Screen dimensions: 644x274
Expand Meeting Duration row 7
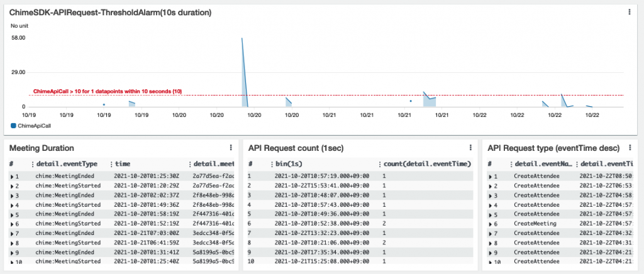[12, 233]
